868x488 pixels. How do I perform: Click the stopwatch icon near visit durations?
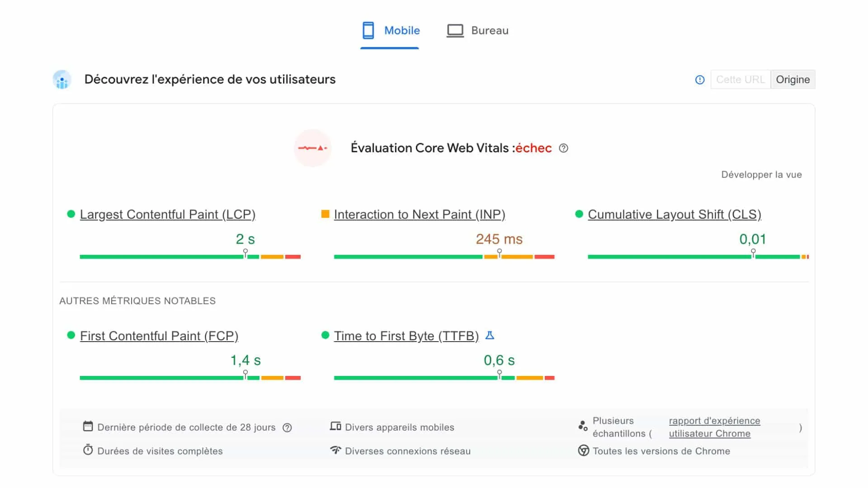click(88, 450)
